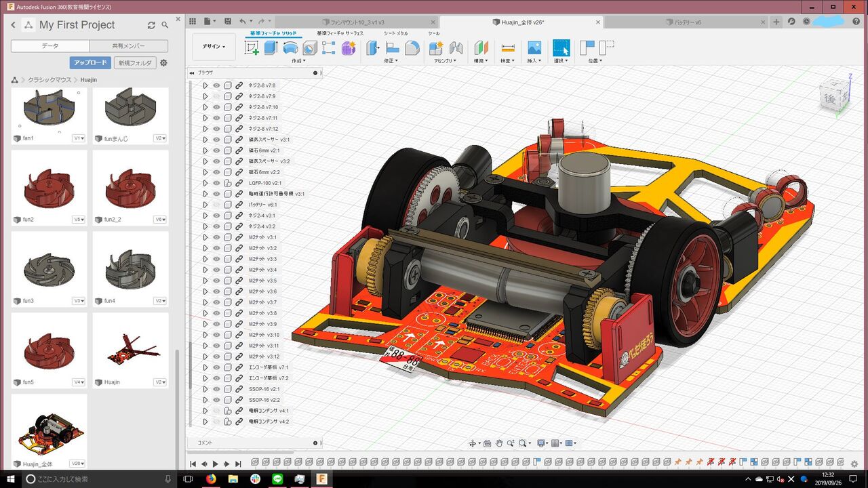Viewport: 868px width, 488px height.
Task: Open the シートメタル ribbon tab
Action: coord(395,33)
